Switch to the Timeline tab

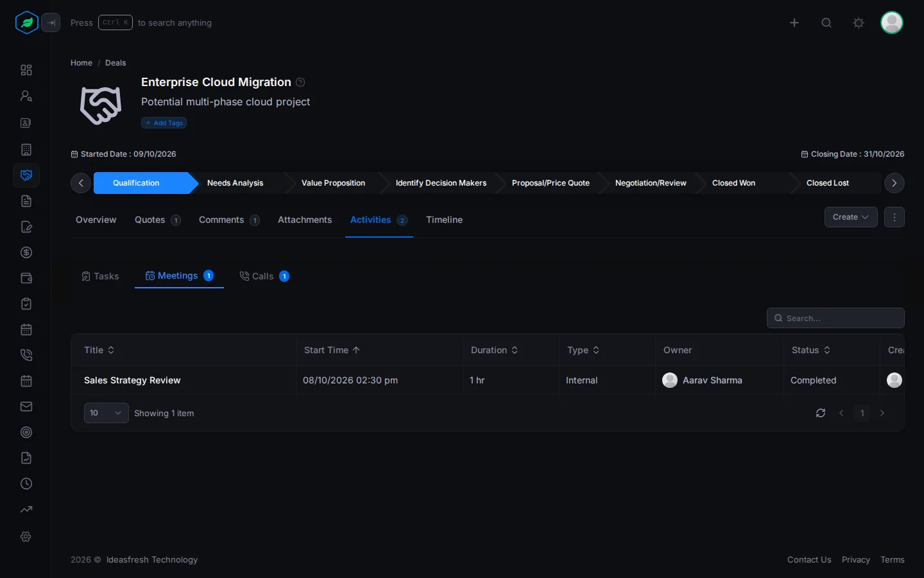(x=444, y=220)
